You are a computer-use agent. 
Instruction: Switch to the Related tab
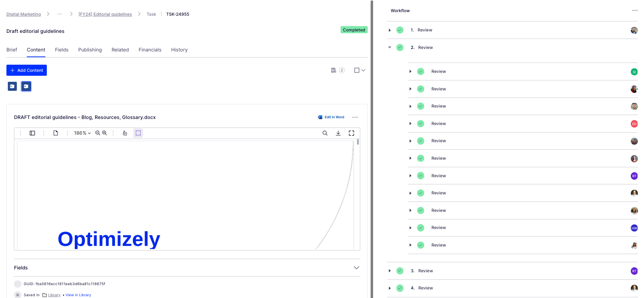[x=120, y=50]
